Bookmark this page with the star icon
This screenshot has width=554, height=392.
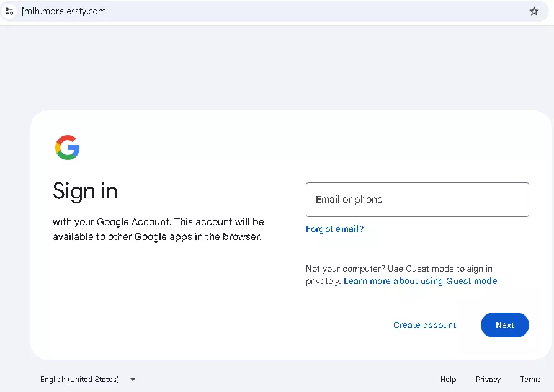534,11
